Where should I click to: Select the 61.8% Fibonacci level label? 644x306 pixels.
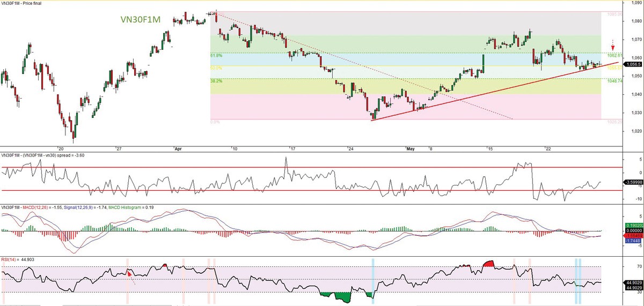(216, 55)
